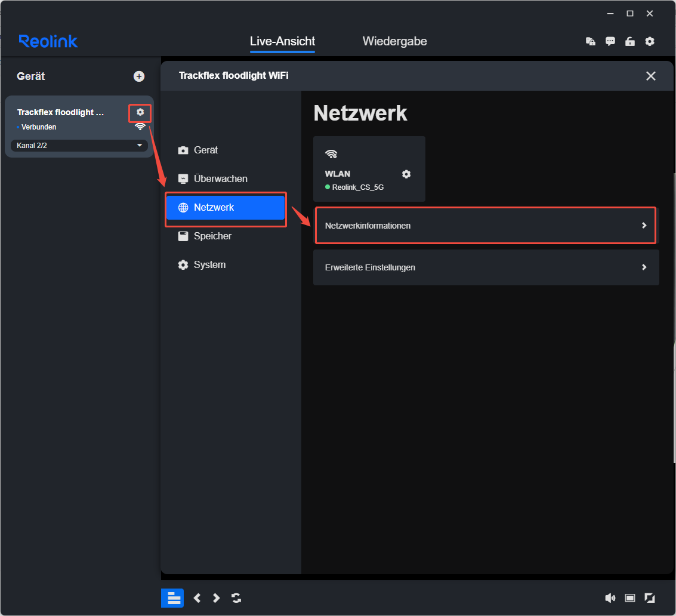676x616 pixels.
Task: Click the screen layout icon bottom right
Action: [630, 598]
